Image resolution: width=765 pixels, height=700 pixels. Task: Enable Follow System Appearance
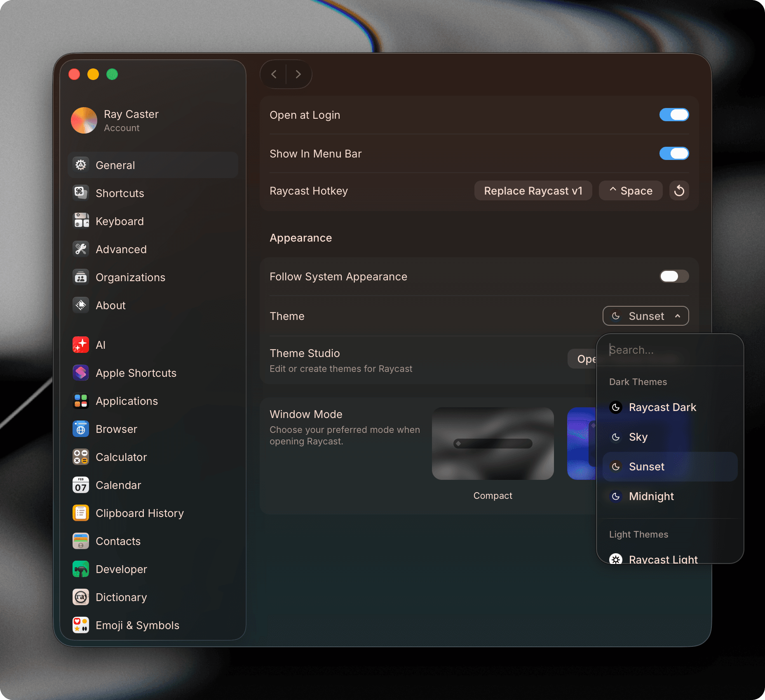674,276
